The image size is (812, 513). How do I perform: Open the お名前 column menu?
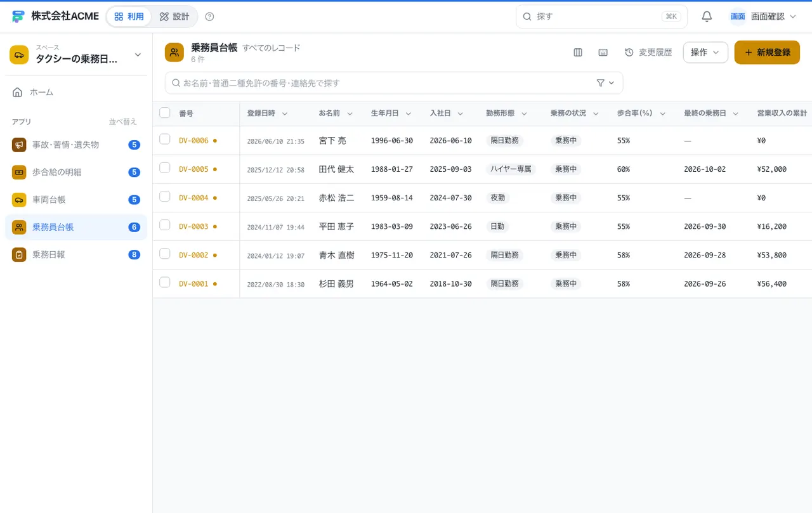tap(350, 114)
